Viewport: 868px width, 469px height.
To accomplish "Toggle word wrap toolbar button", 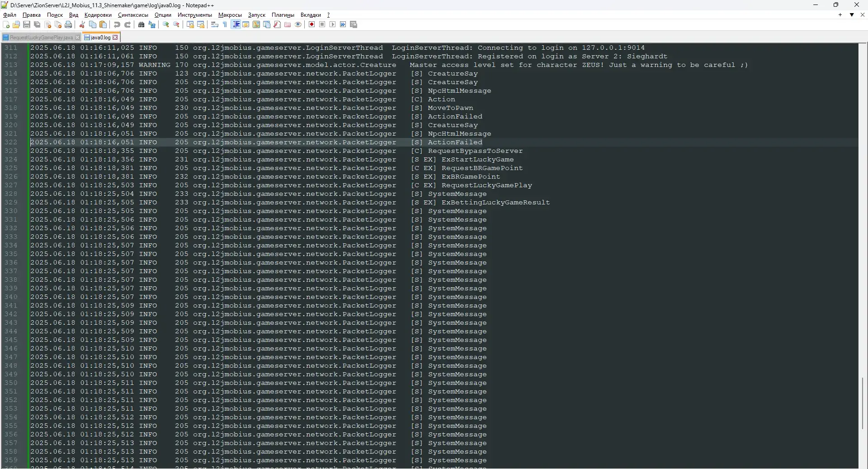I will coord(215,24).
